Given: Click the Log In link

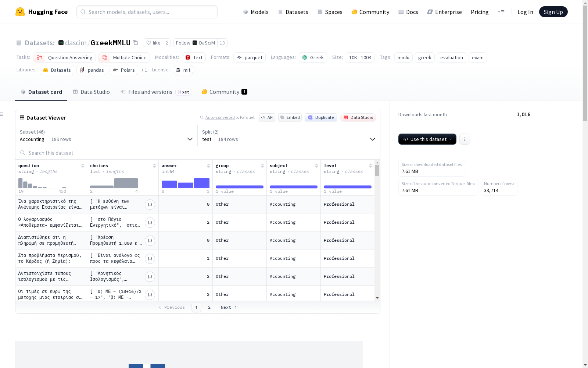Looking at the screenshot, I should pos(525,12).
